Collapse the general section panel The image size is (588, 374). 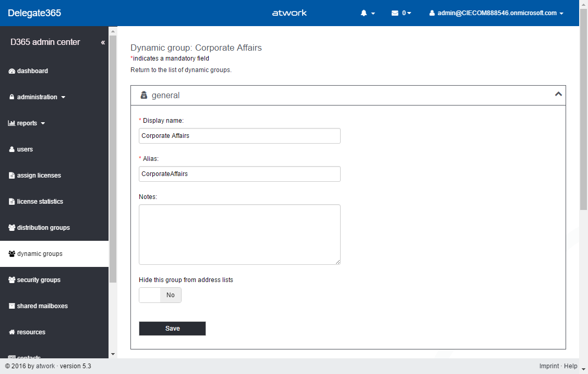(558, 95)
